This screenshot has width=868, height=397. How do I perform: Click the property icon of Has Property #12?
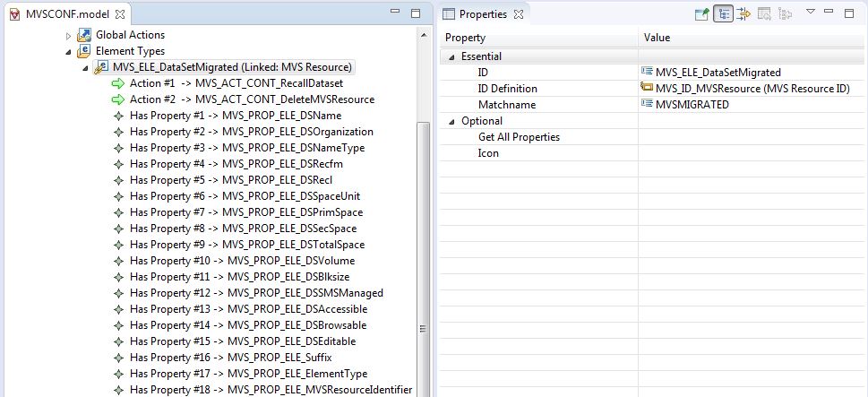[118, 293]
